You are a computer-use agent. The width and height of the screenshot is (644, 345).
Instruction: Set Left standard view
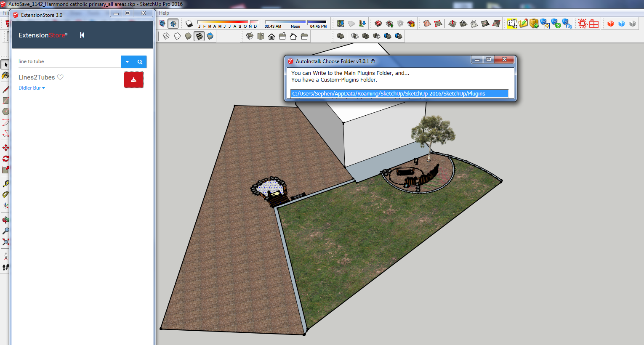point(304,36)
